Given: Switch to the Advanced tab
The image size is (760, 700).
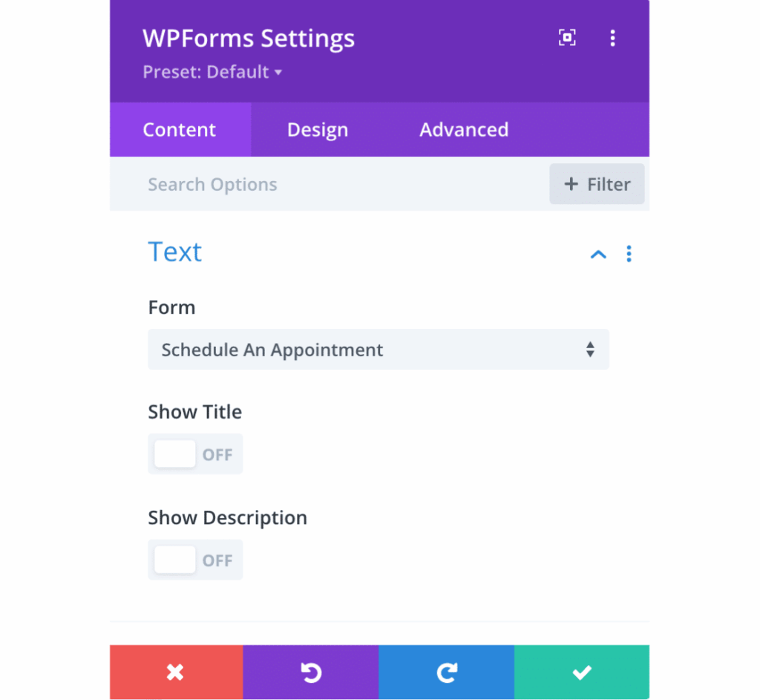Looking at the screenshot, I should [x=464, y=129].
